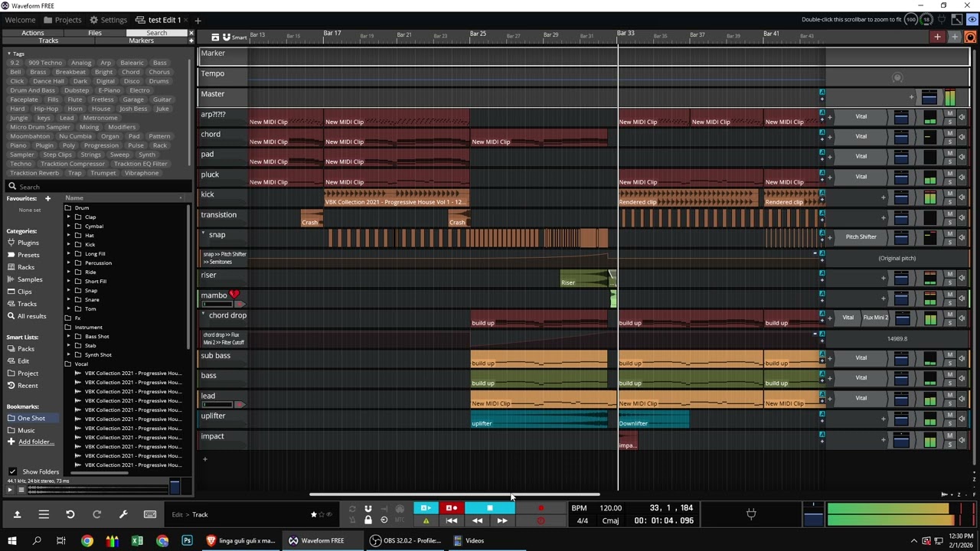Collapse the snap track disclosure arrow

(204, 234)
